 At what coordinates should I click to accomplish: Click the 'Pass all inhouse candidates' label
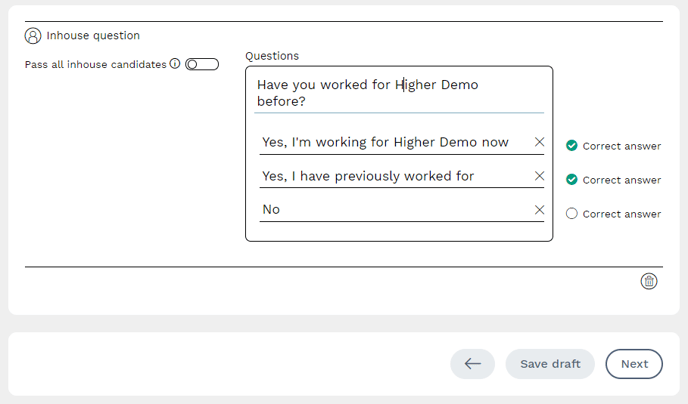click(x=95, y=64)
